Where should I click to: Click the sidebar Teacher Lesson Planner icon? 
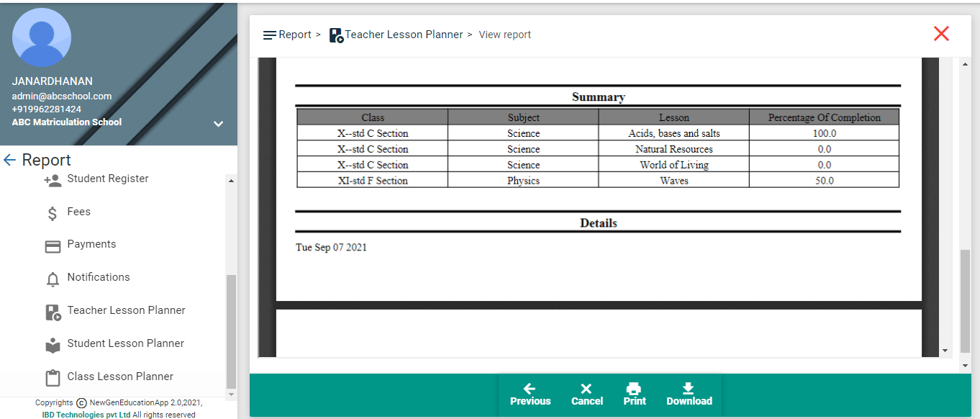click(x=53, y=312)
